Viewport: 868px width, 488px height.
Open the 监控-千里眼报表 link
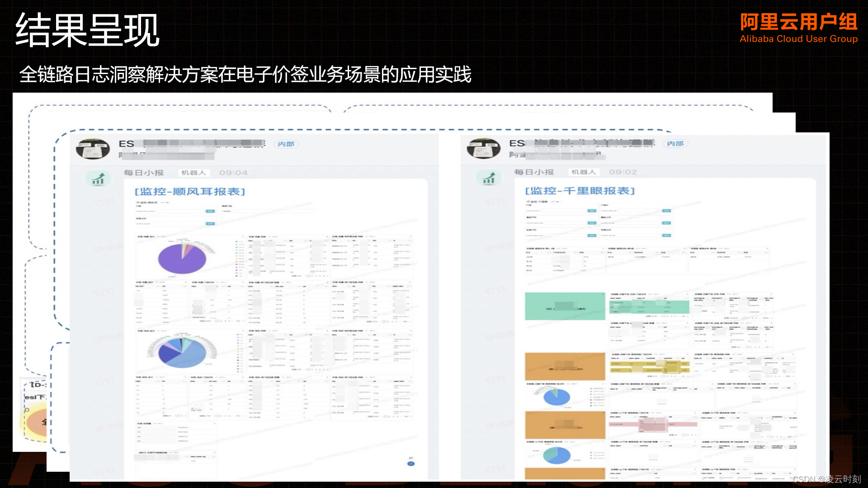pos(580,191)
